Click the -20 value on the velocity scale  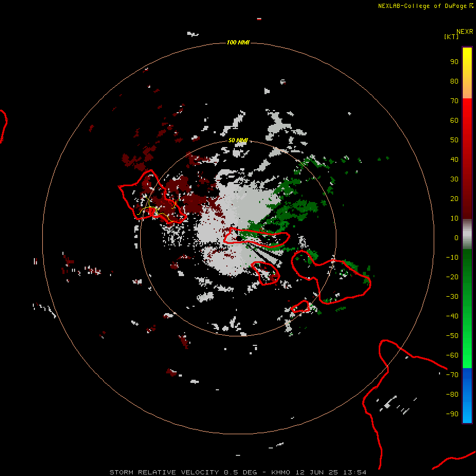[452, 277]
